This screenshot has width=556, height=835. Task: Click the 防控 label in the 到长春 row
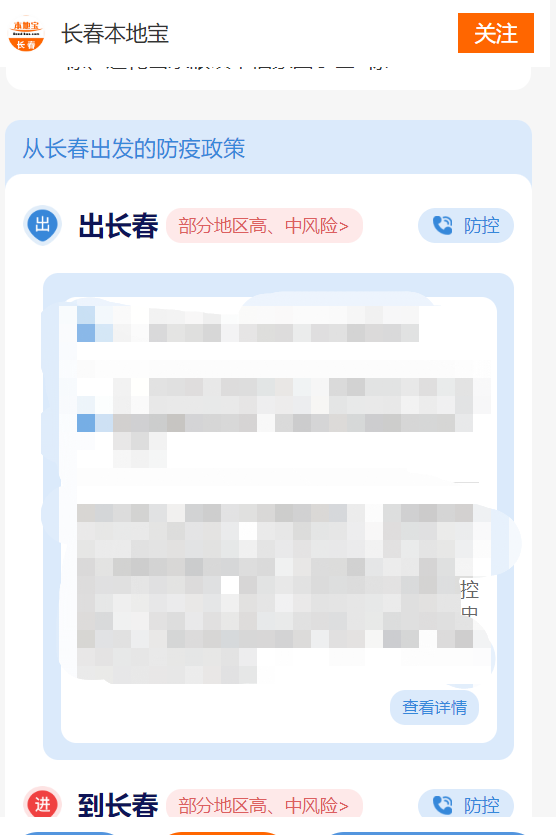pos(481,805)
